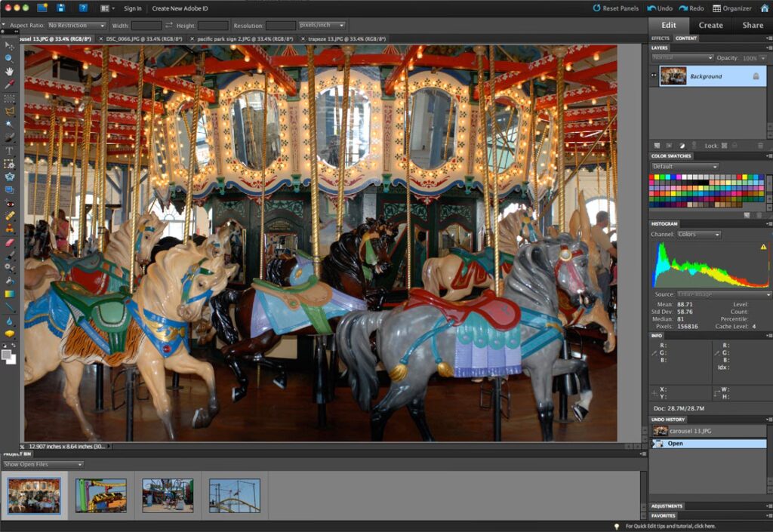Switch to the Create tab
This screenshot has height=532, width=773.
click(710, 25)
